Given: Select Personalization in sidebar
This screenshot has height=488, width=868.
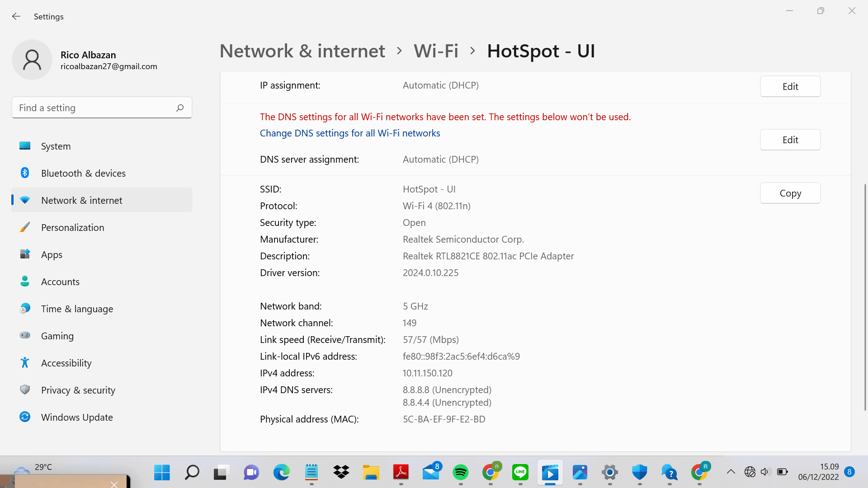Looking at the screenshot, I should (x=72, y=227).
